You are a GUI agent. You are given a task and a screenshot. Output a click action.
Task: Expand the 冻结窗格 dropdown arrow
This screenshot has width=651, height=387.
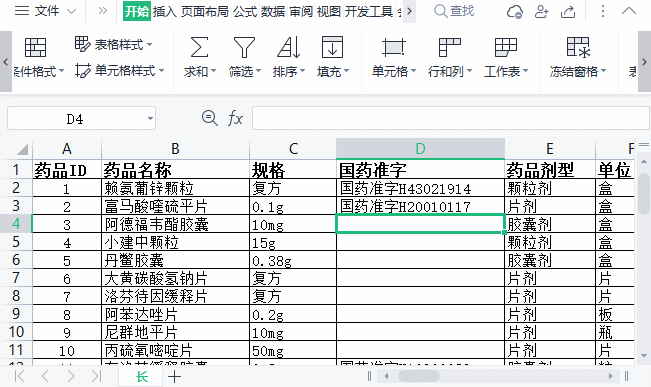603,71
